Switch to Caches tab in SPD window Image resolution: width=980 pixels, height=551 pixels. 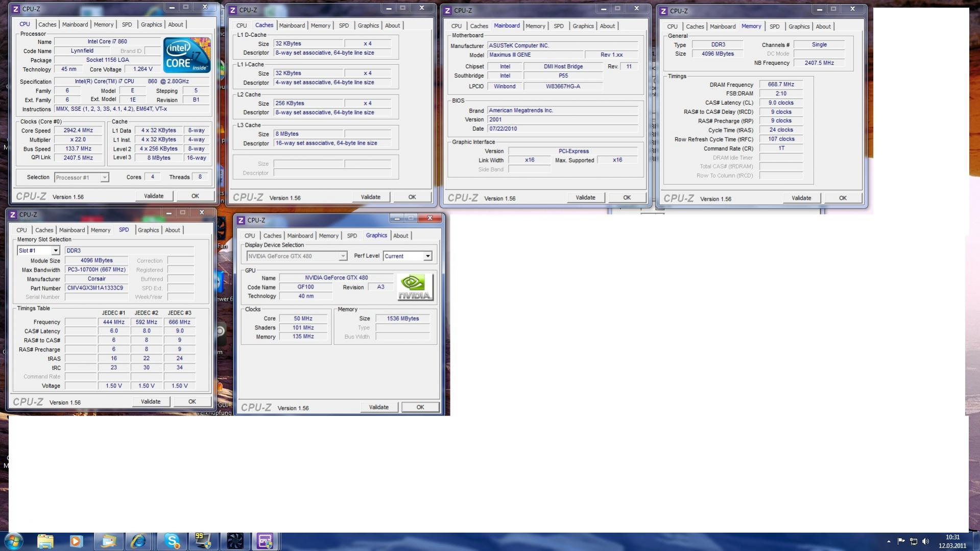pyautogui.click(x=44, y=230)
